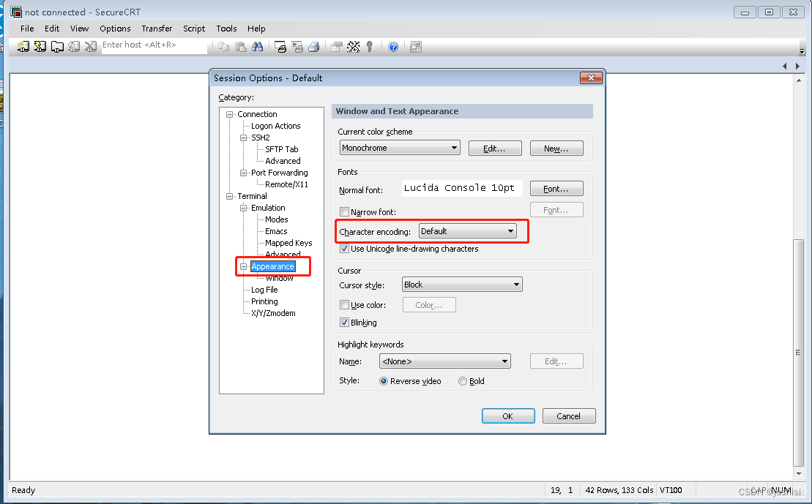Confirm dialog with OK button
This screenshot has height=504, width=812.
(508, 416)
